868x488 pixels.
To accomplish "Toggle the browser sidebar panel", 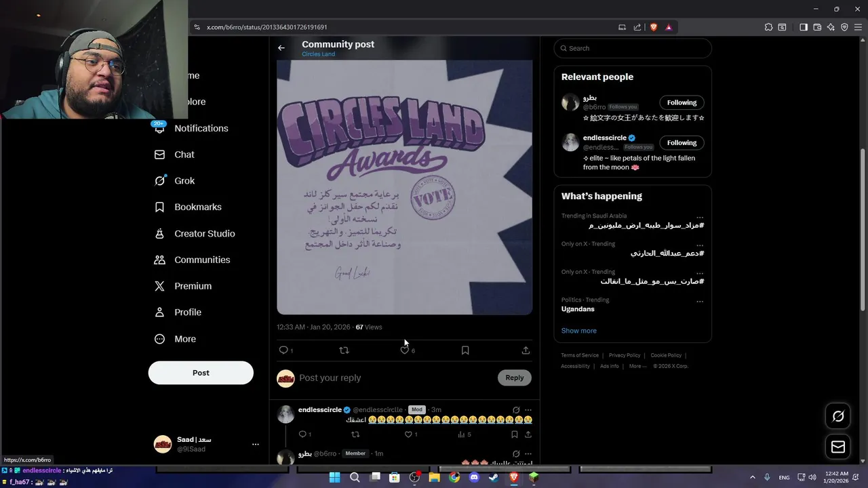I will click(x=804, y=27).
